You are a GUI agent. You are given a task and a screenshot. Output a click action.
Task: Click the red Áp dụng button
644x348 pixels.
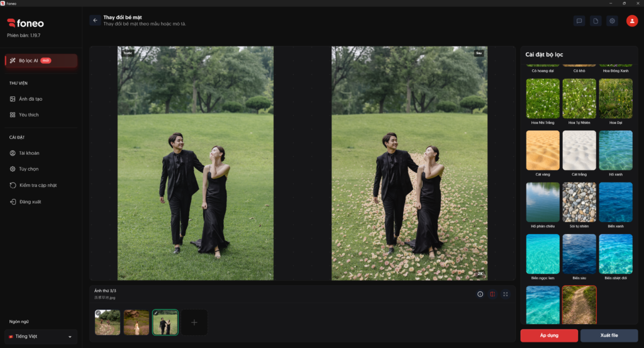[548, 335]
